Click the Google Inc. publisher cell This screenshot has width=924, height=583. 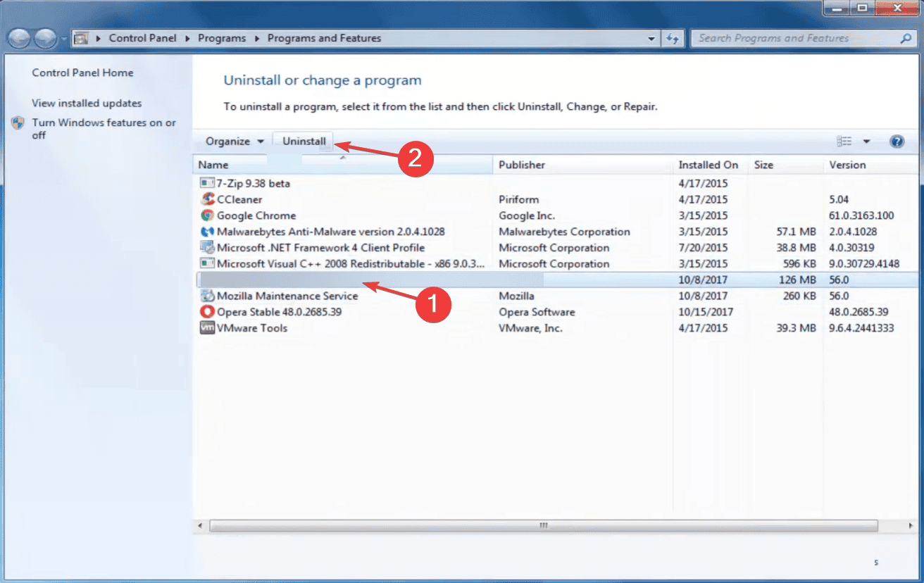527,215
